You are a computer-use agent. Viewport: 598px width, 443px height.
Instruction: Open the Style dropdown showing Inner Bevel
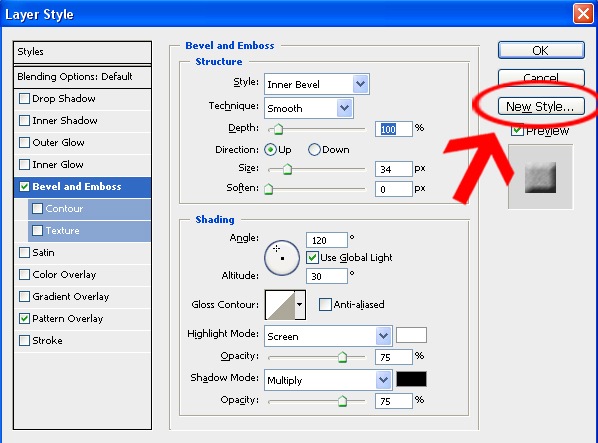317,84
